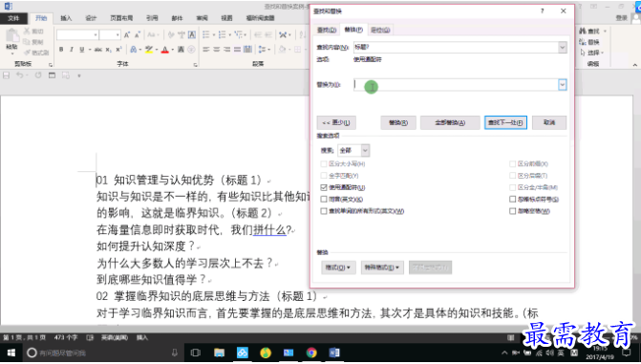Image resolution: width=641 pixels, height=364 pixels.
Task: Open the Replace with history dropdown arrow
Action: tap(563, 85)
